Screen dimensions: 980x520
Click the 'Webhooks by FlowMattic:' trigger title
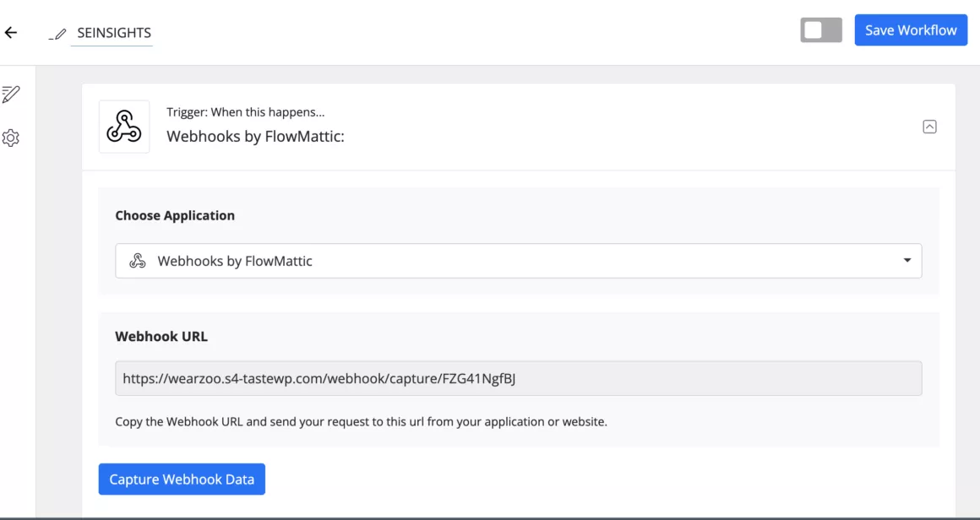tap(255, 136)
